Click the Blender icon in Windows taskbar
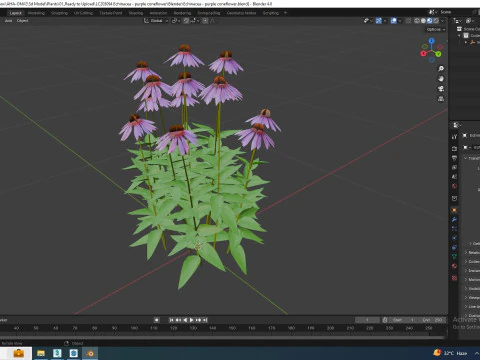The height and width of the screenshot is (360, 480). coord(90,353)
